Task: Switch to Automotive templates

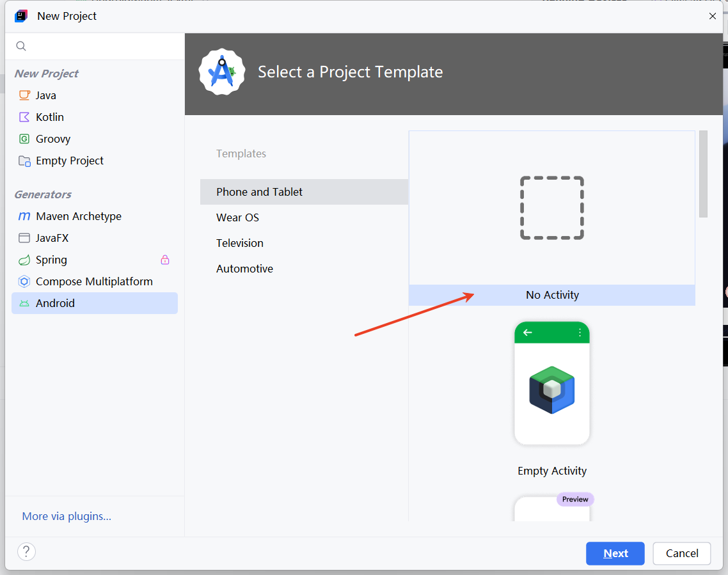Action: click(304, 268)
